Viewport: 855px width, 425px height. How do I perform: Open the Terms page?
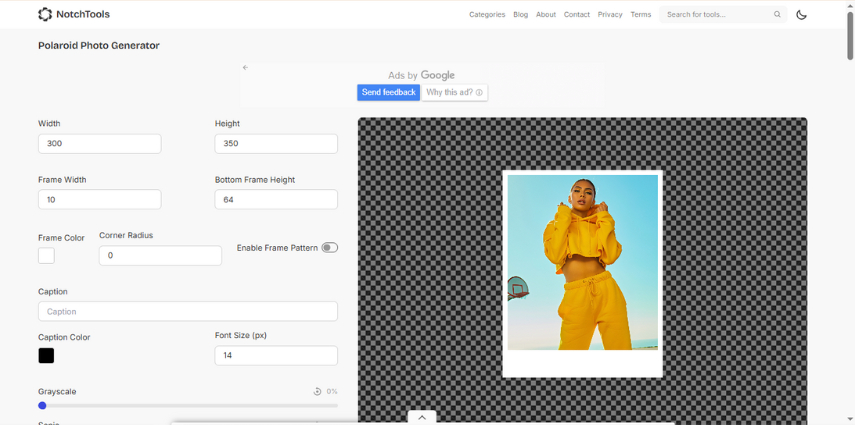(641, 15)
